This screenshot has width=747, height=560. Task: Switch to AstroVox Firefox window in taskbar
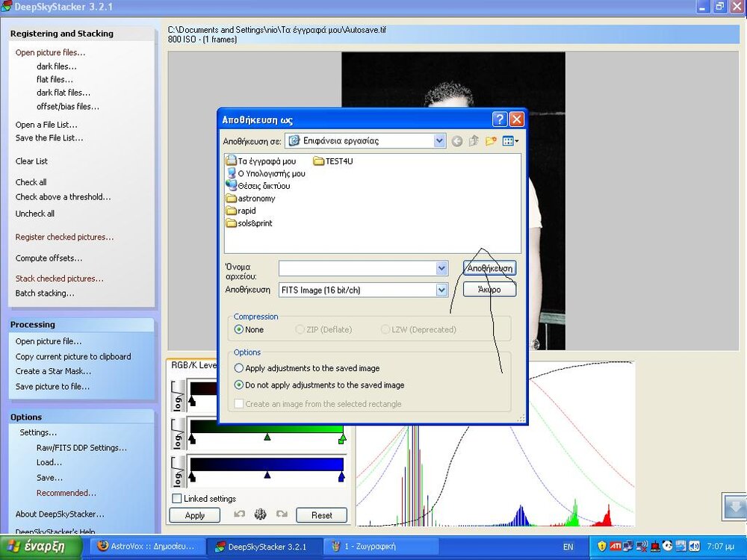tap(147, 547)
